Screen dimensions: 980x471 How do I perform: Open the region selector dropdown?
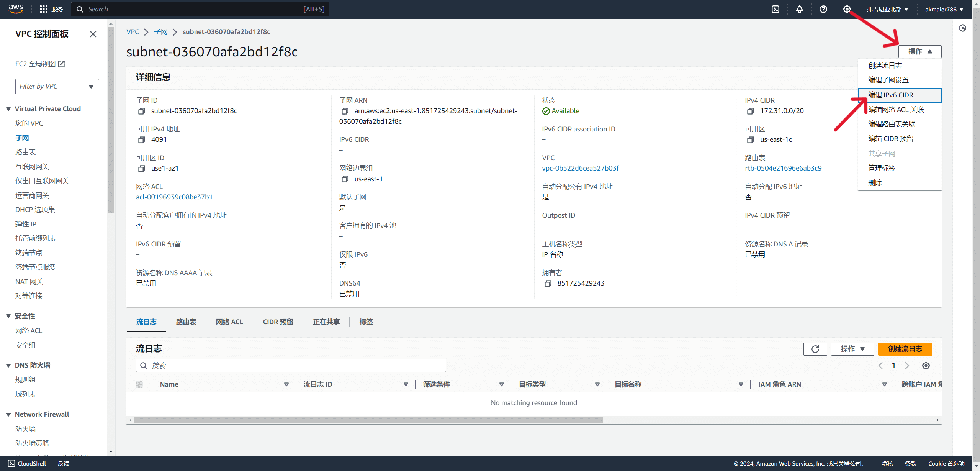click(x=887, y=9)
